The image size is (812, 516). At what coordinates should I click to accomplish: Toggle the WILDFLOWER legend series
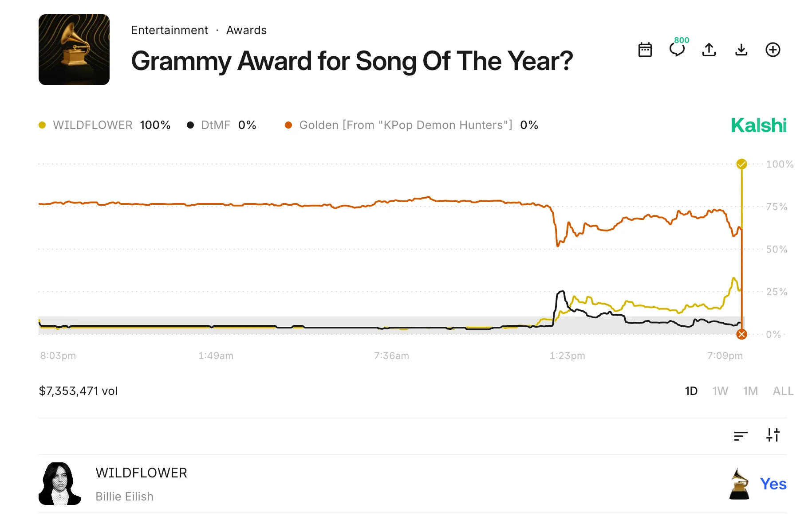tap(92, 125)
